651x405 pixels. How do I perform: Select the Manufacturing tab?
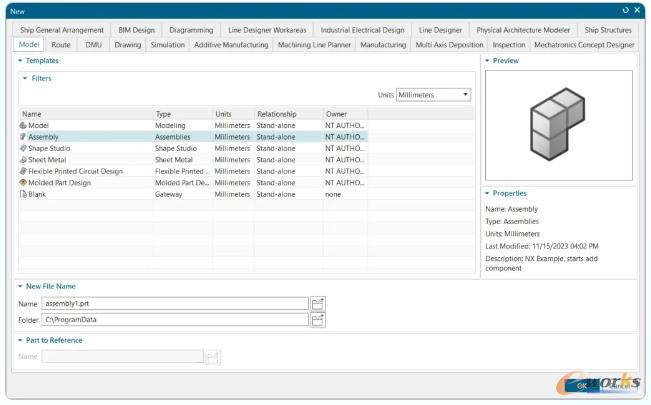[x=383, y=45]
